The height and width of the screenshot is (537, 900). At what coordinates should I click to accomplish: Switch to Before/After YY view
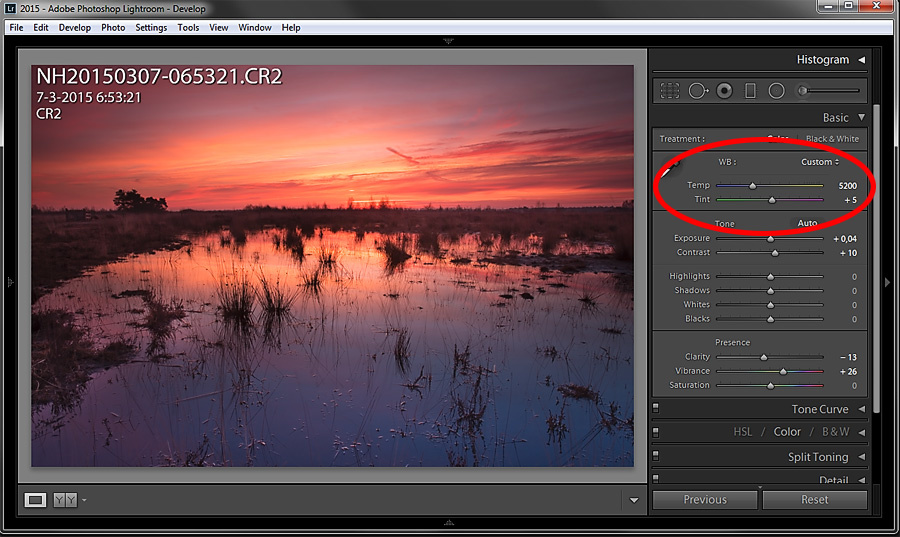click(65, 500)
